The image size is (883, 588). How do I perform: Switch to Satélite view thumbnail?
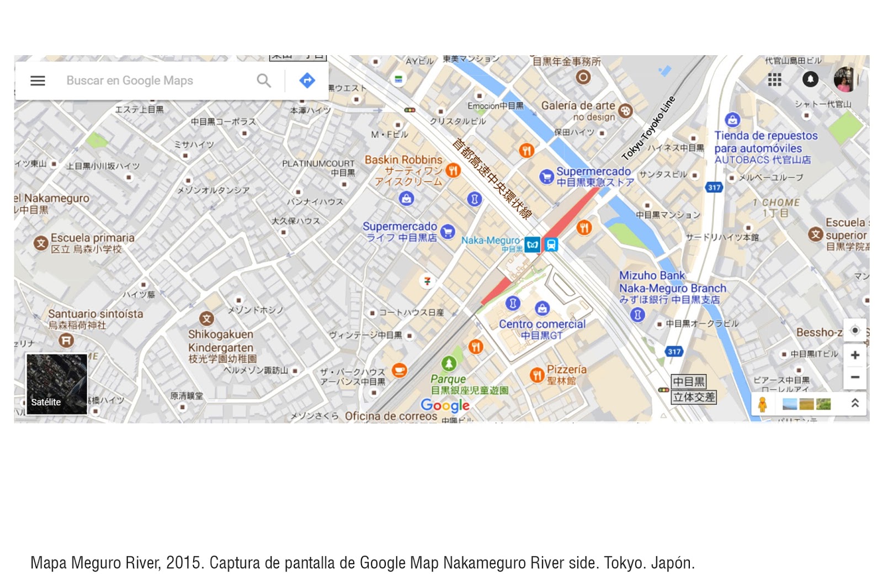pos(57,383)
